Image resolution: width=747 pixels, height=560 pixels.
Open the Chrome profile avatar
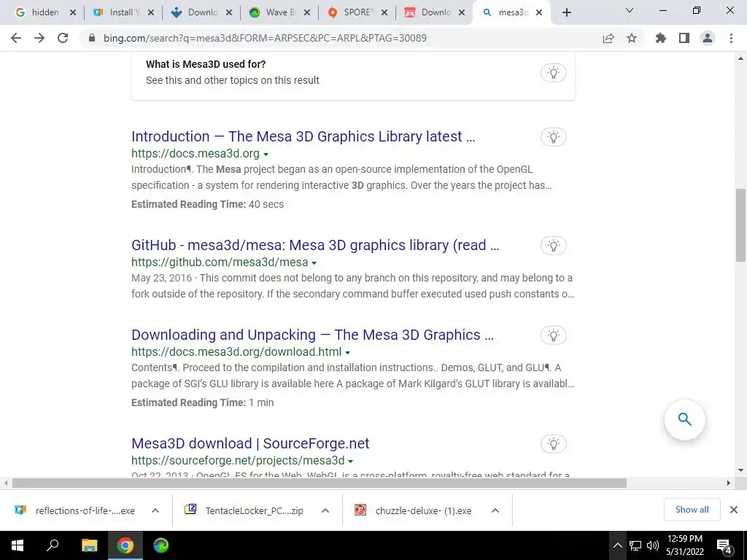point(708,38)
